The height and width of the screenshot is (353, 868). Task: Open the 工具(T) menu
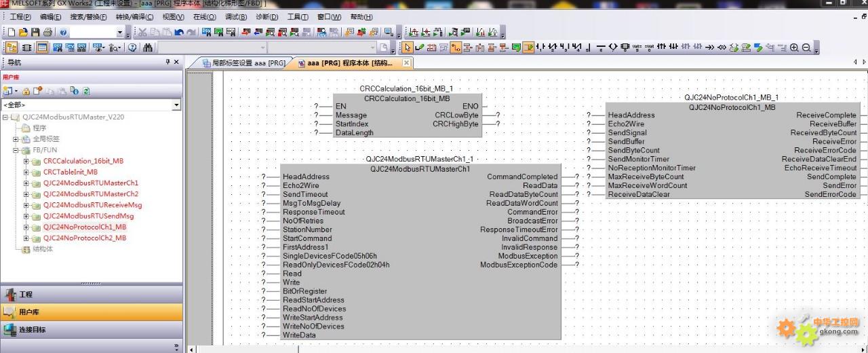[x=298, y=17]
